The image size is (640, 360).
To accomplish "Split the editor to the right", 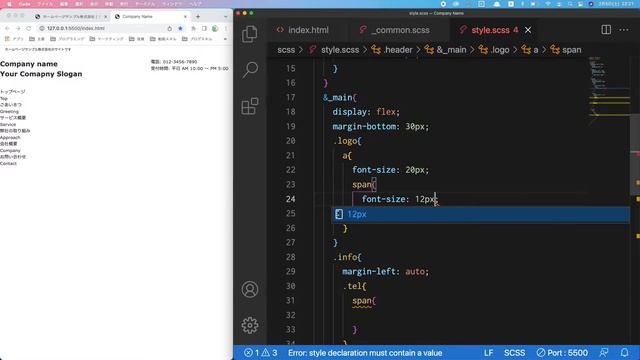I will (606, 30).
